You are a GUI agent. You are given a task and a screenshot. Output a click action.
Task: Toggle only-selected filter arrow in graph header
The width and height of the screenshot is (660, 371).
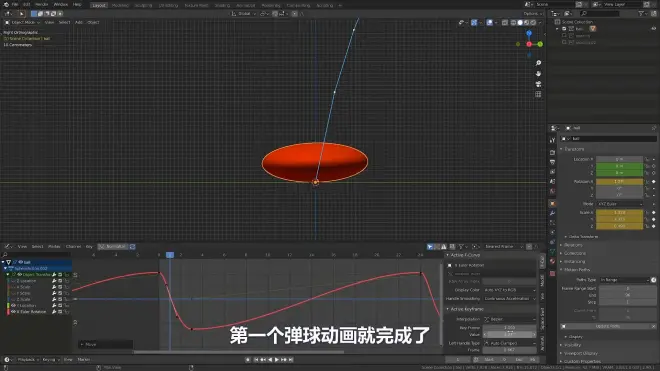pos(430,247)
